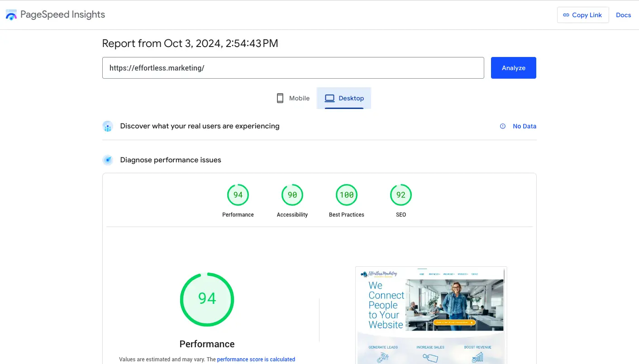
Task: Click the URL input field
Action: (293, 68)
